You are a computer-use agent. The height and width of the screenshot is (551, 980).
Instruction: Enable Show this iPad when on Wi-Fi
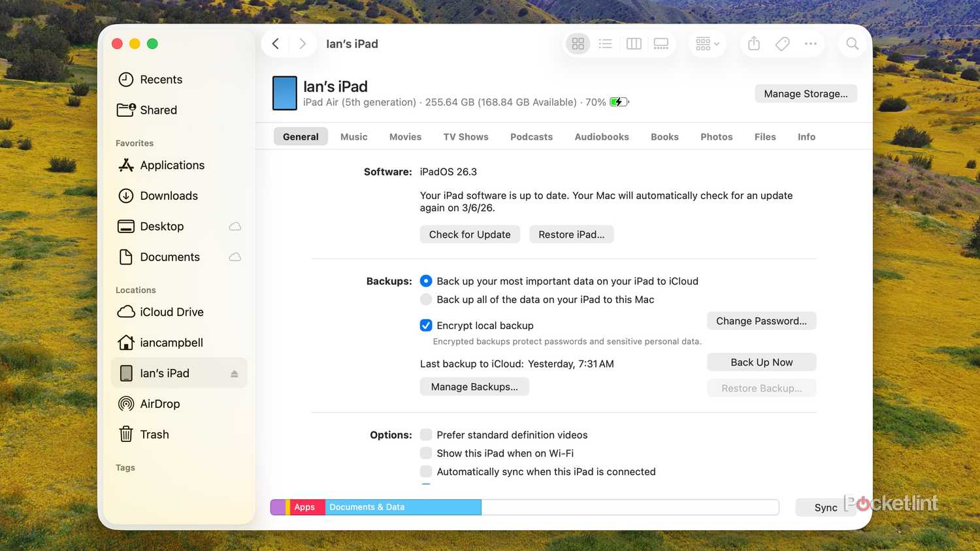[x=426, y=453]
